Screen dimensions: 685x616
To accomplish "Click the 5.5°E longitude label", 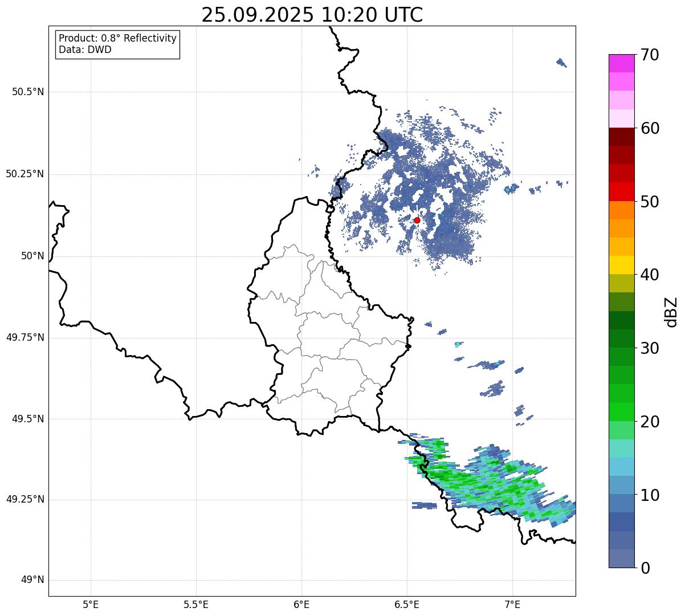I will point(196,605).
